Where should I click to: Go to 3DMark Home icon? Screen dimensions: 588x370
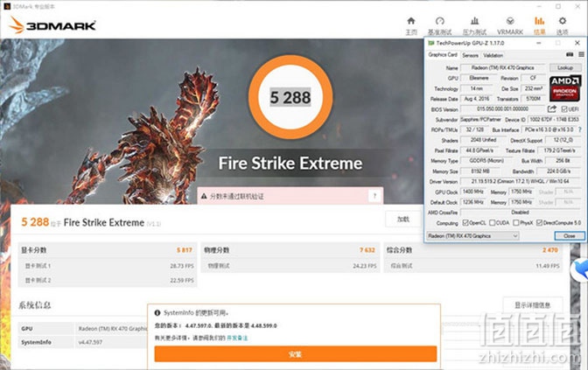pyautogui.click(x=411, y=21)
